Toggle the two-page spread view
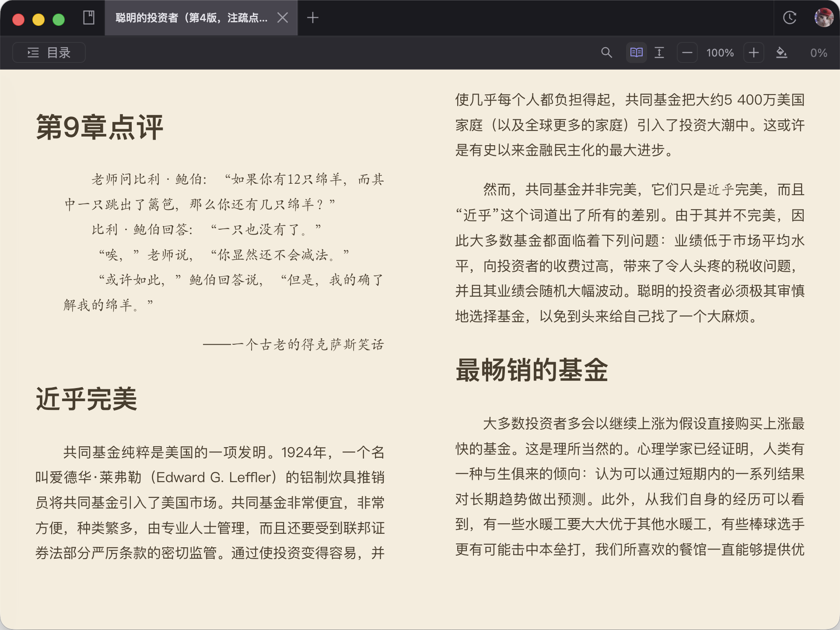 [x=636, y=53]
